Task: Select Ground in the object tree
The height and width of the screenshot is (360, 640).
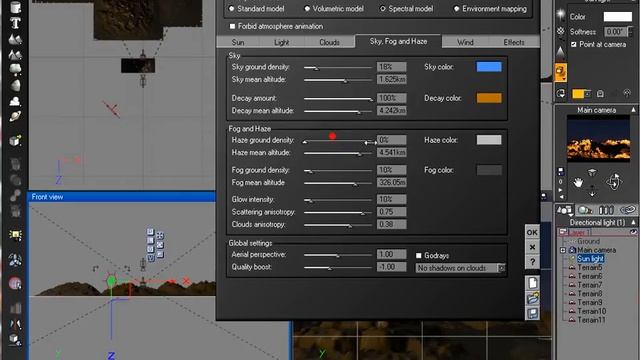Action: pos(588,241)
